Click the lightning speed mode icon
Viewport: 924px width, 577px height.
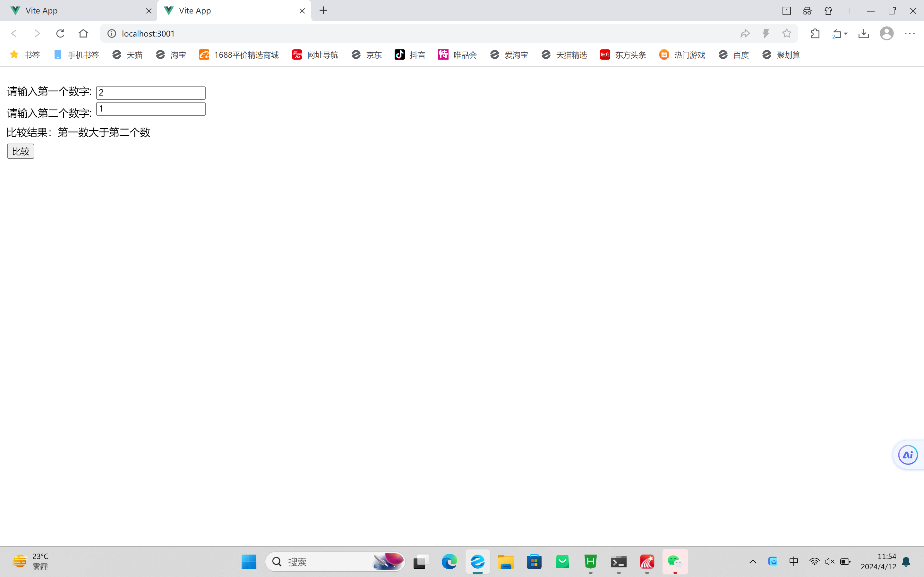[x=766, y=34]
